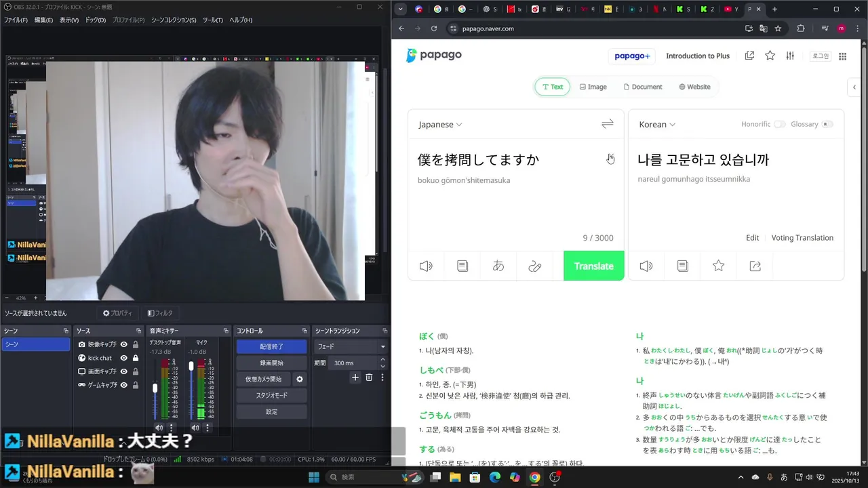Open Chrome tab search dropdown
The height and width of the screenshot is (488, 868).
click(401, 9)
